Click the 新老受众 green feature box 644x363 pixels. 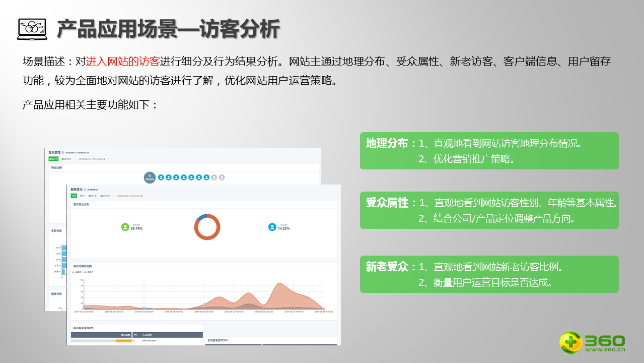coord(489,274)
